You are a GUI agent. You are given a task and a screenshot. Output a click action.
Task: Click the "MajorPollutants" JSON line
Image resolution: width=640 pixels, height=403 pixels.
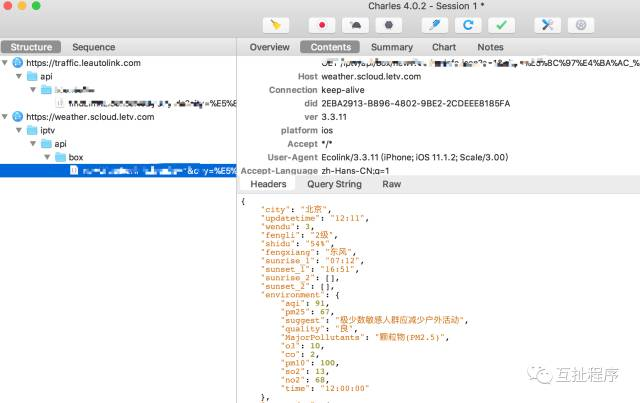(x=365, y=337)
